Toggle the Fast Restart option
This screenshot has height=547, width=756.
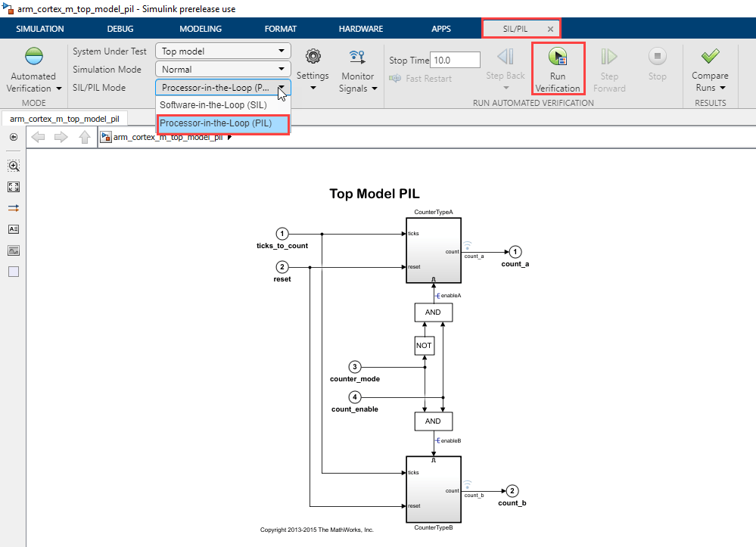coord(421,79)
